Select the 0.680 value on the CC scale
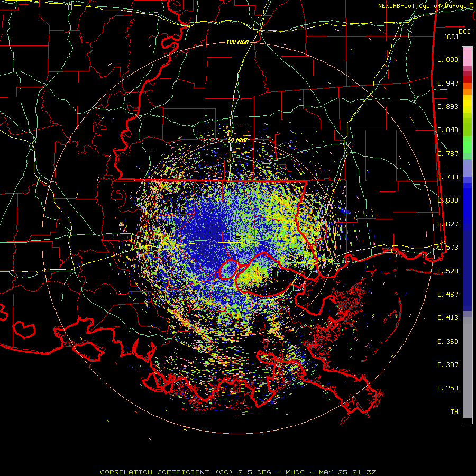This screenshot has height=476, width=476. pyautogui.click(x=448, y=200)
